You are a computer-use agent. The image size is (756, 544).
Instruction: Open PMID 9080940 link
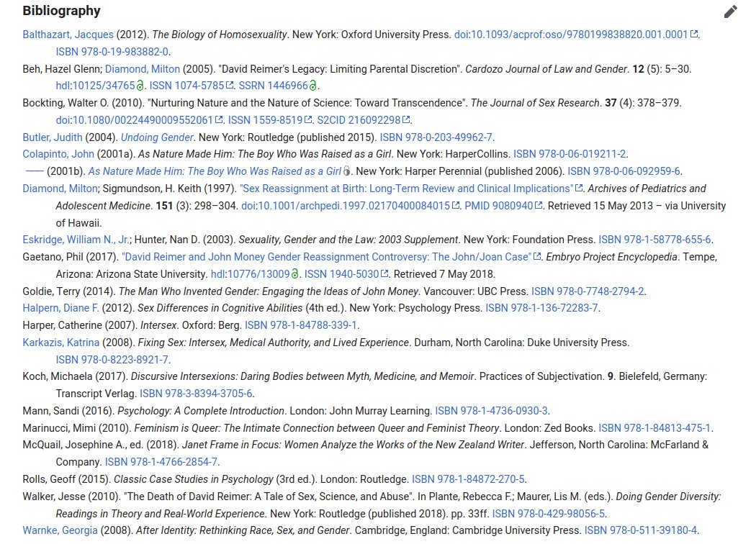tap(504, 206)
